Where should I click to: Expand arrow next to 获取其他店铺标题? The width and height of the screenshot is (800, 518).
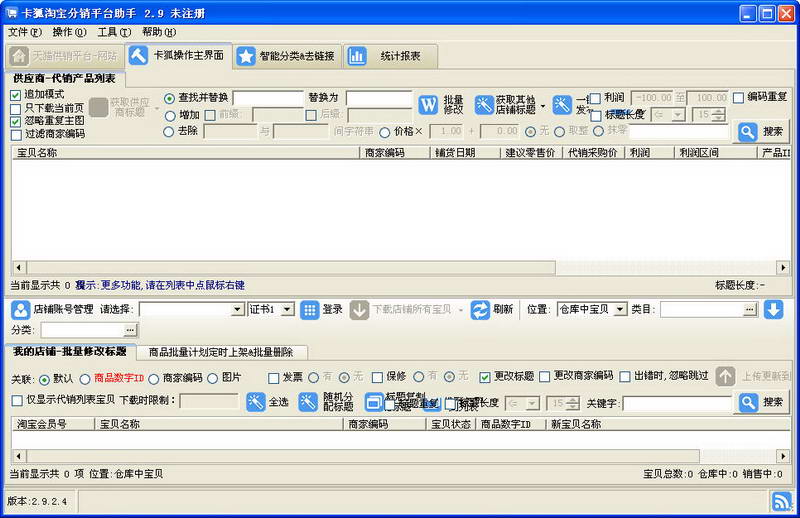pos(543,107)
